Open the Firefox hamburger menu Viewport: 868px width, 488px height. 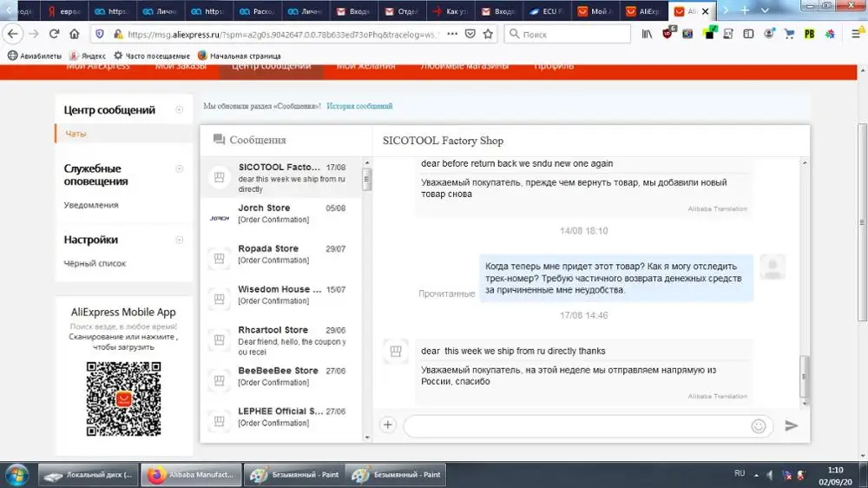coord(856,34)
